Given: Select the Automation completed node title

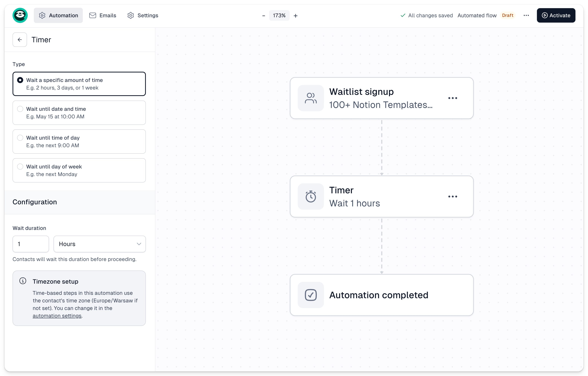Looking at the screenshot, I should pos(379,295).
